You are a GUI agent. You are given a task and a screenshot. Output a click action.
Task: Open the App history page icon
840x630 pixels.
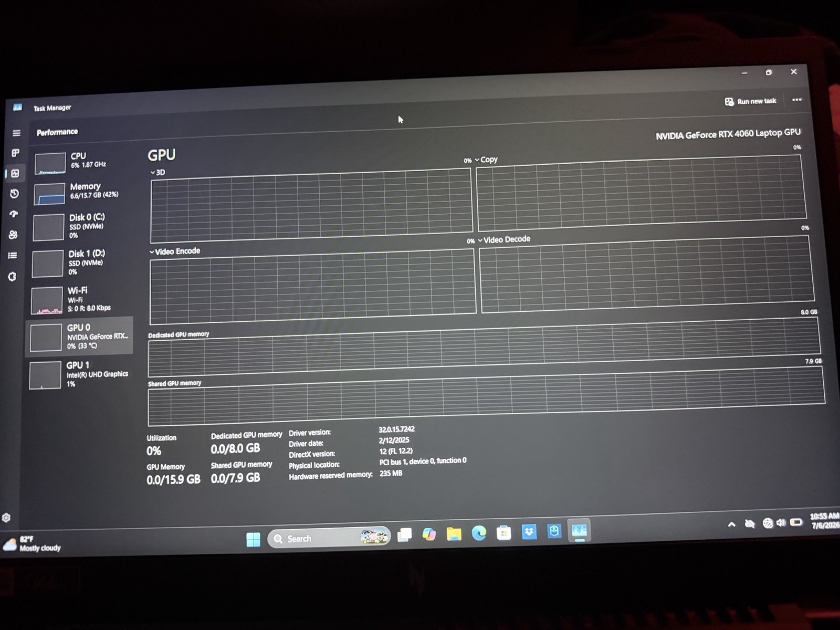point(15,194)
